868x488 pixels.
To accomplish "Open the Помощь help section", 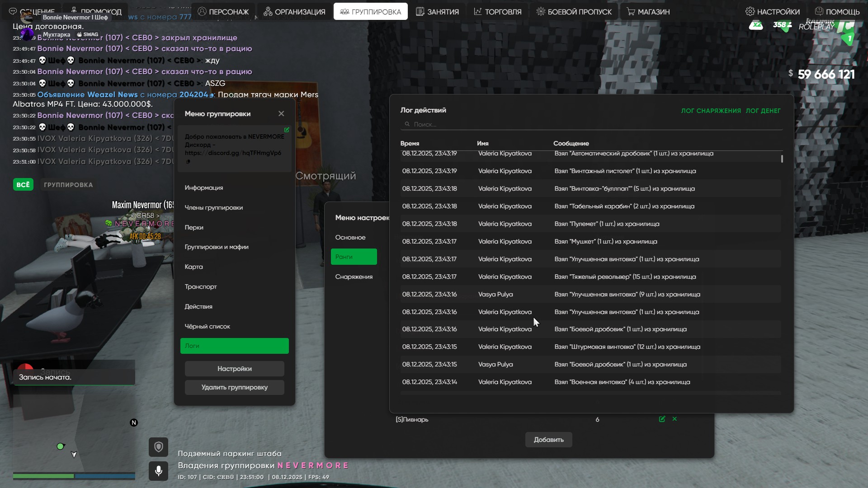I will pyautogui.click(x=837, y=12).
